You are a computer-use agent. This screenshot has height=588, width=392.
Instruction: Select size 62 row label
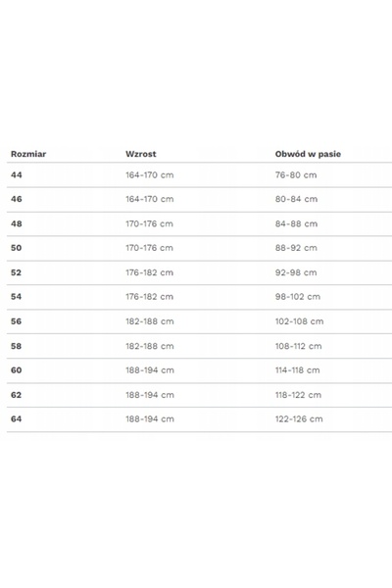[16, 395]
